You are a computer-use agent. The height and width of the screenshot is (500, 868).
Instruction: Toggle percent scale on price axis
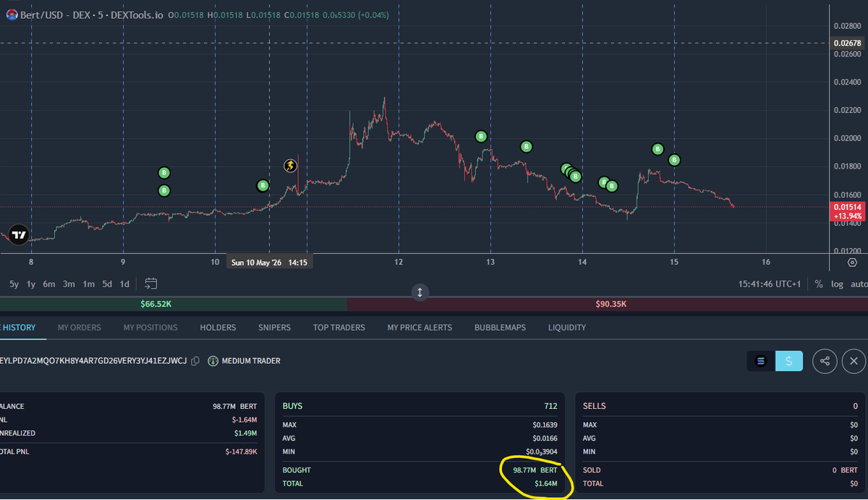[x=819, y=284]
